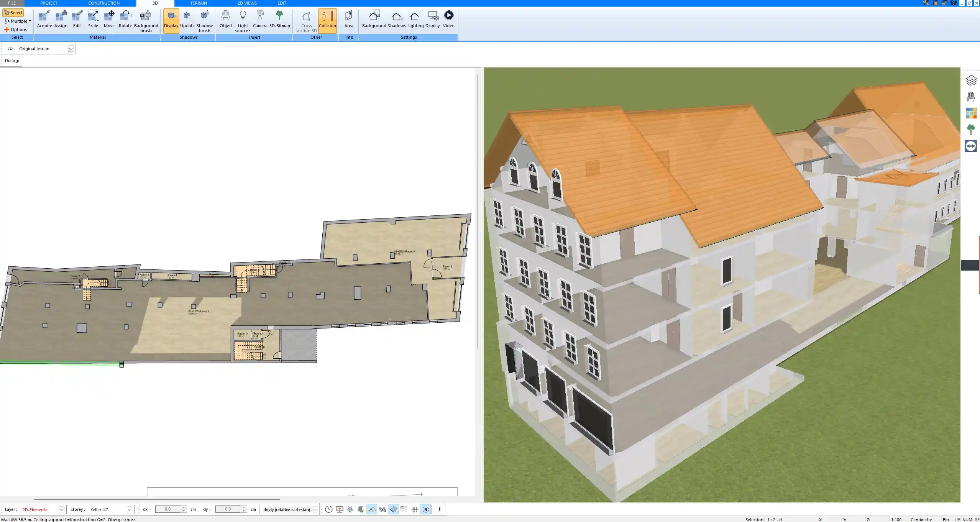Open the Layer 2D-Elemente dropdown
The width and height of the screenshot is (980, 522).
tap(61, 510)
